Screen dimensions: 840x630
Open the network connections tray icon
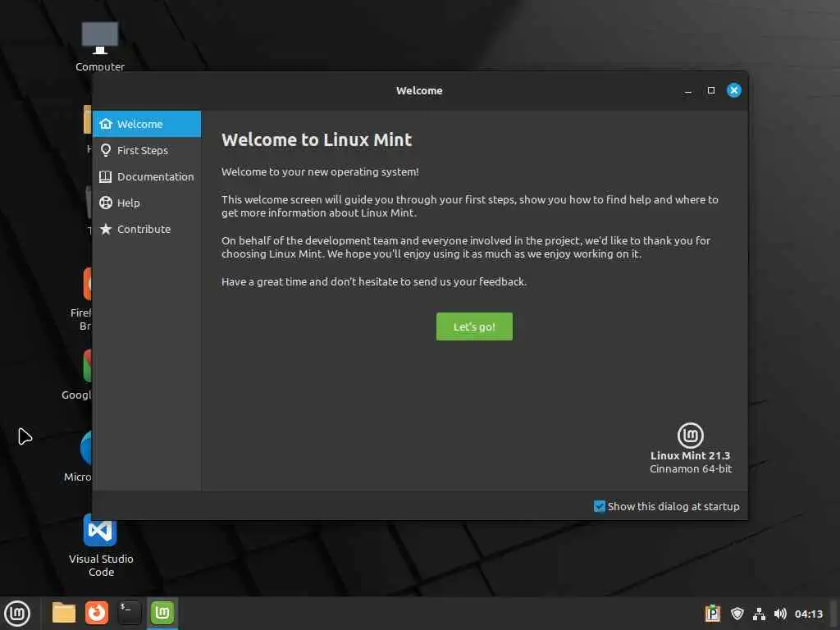[759, 614]
